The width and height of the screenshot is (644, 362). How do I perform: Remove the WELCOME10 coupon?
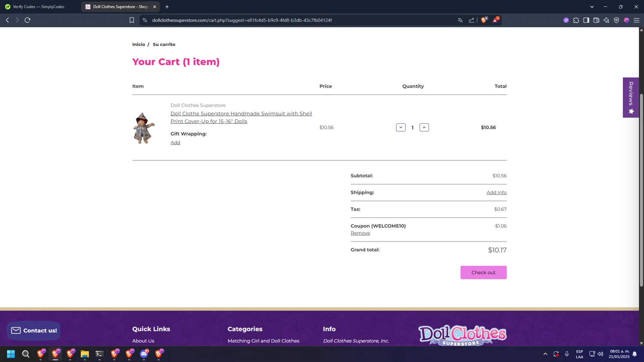point(360,233)
